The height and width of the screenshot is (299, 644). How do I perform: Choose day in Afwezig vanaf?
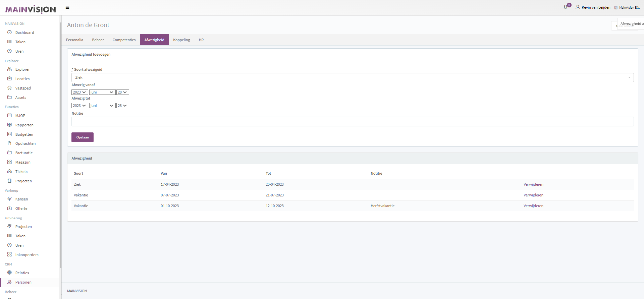pyautogui.click(x=123, y=92)
